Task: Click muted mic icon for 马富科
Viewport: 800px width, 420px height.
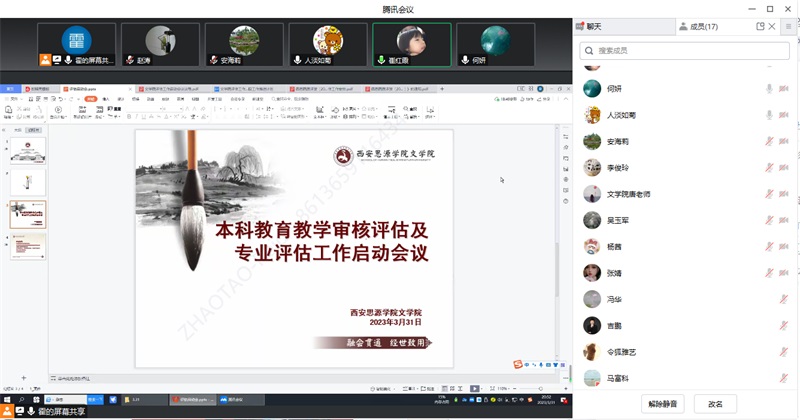Action: [784, 378]
